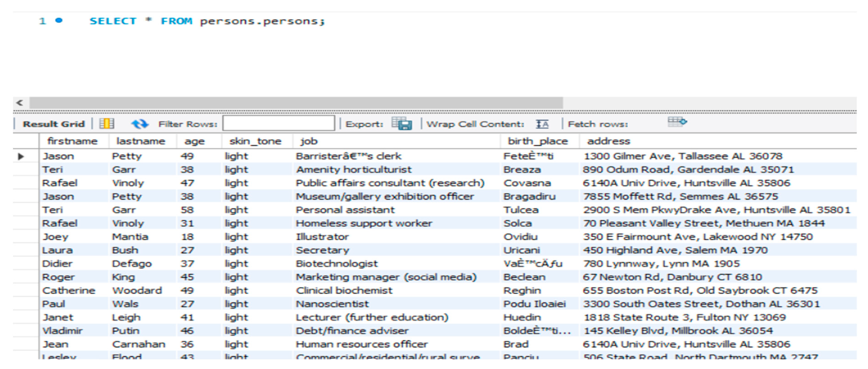Sort by age column header

[x=194, y=141]
